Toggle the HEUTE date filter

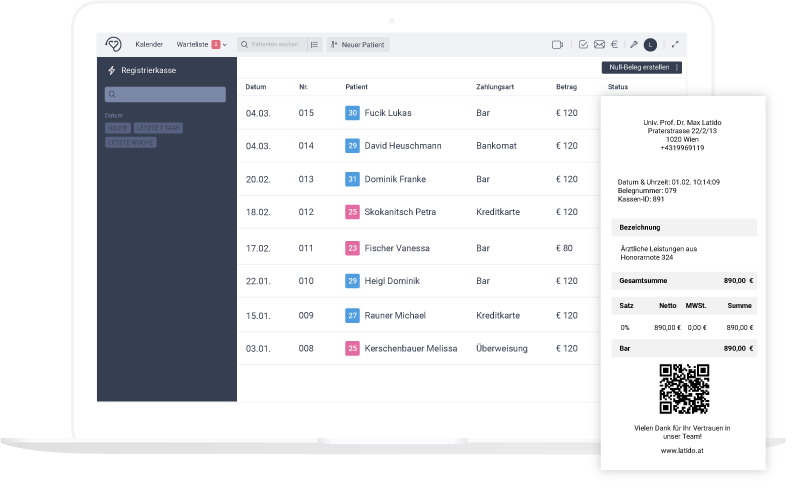click(118, 128)
